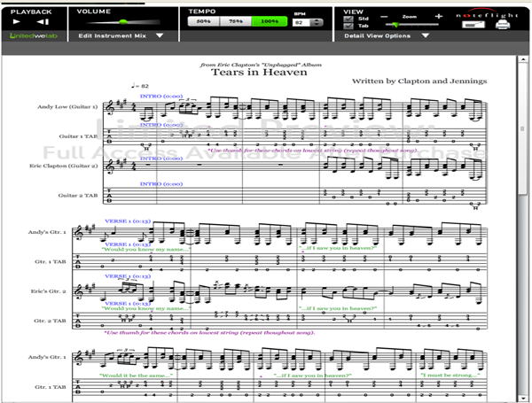Click the "Andy Low (Guitar 1)" staff label

pyautogui.click(x=67, y=107)
